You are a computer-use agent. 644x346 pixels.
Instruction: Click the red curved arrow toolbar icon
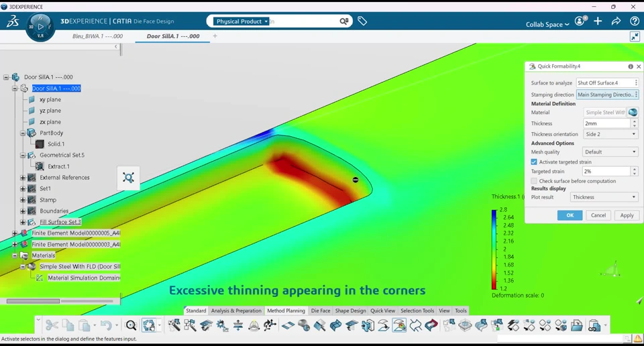coord(431,325)
